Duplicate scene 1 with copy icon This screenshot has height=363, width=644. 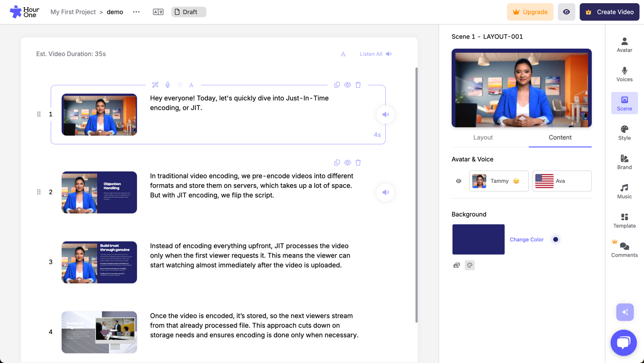(337, 85)
